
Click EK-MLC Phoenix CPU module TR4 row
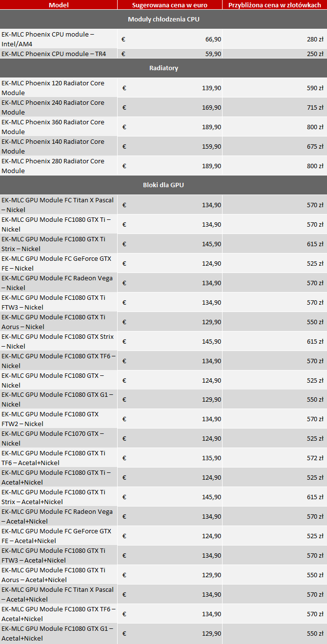coord(163,54)
